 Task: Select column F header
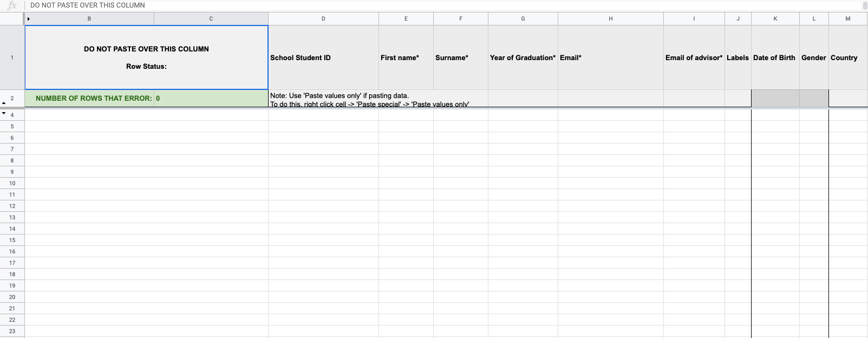(x=461, y=19)
